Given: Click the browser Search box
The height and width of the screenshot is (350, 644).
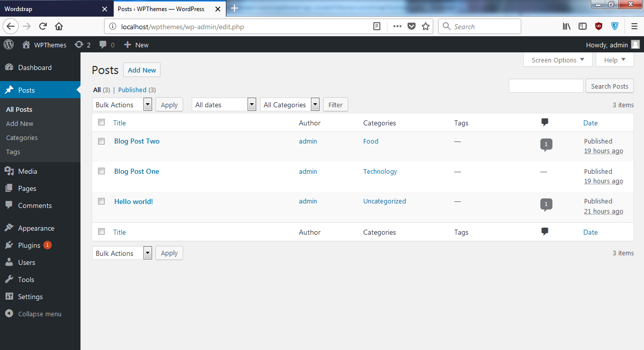Looking at the screenshot, I should point(479,27).
